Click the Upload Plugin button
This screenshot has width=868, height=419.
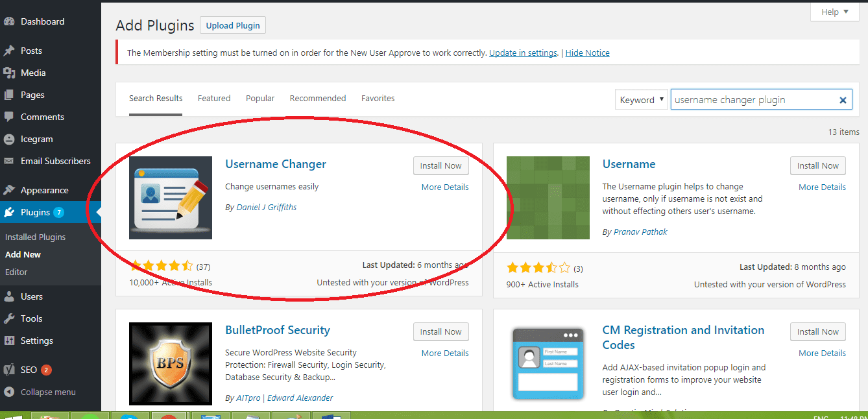point(233,26)
